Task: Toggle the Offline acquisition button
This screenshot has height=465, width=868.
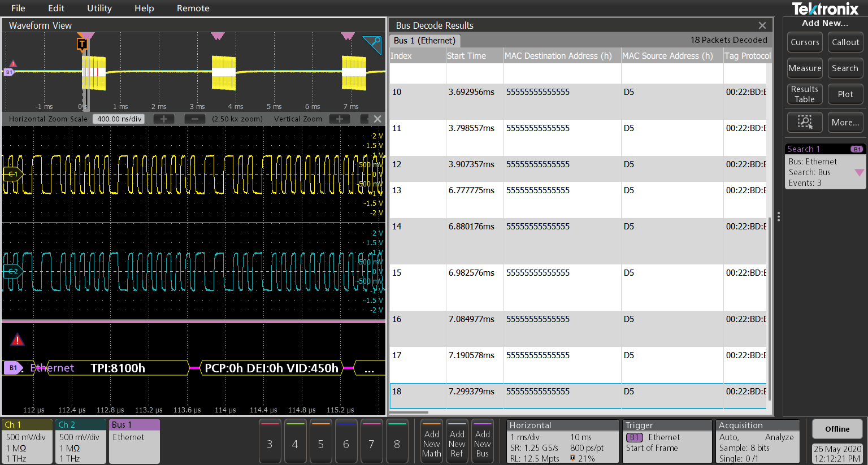Action: click(x=837, y=429)
